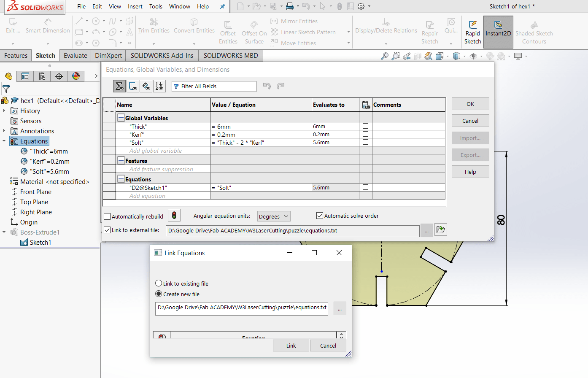This screenshot has width=588, height=378.
Task: Collapse the Equations tree node
Action: click(x=4, y=141)
